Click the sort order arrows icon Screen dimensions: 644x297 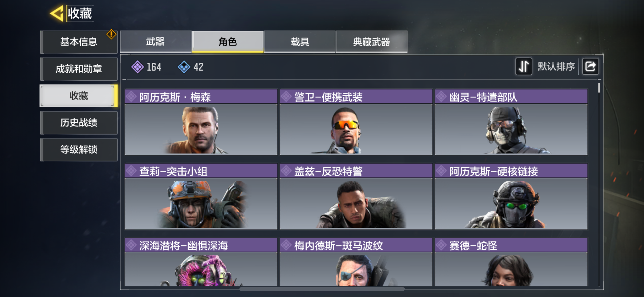point(524,67)
